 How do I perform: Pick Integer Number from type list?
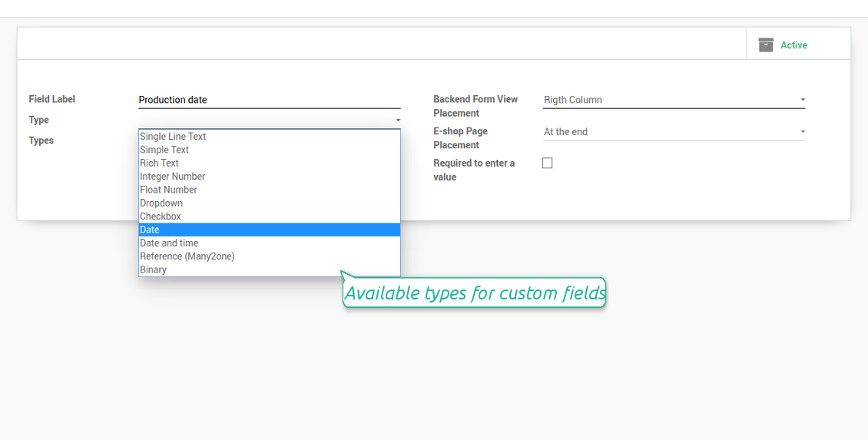(x=269, y=176)
